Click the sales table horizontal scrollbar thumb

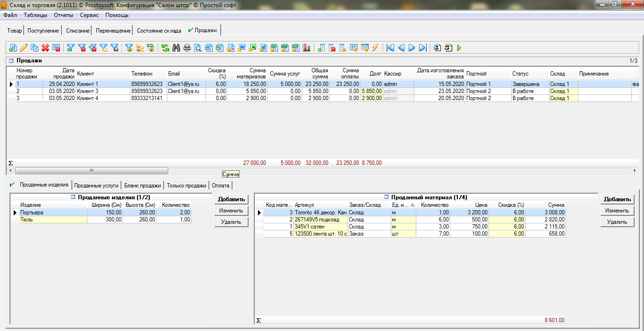pos(92,170)
